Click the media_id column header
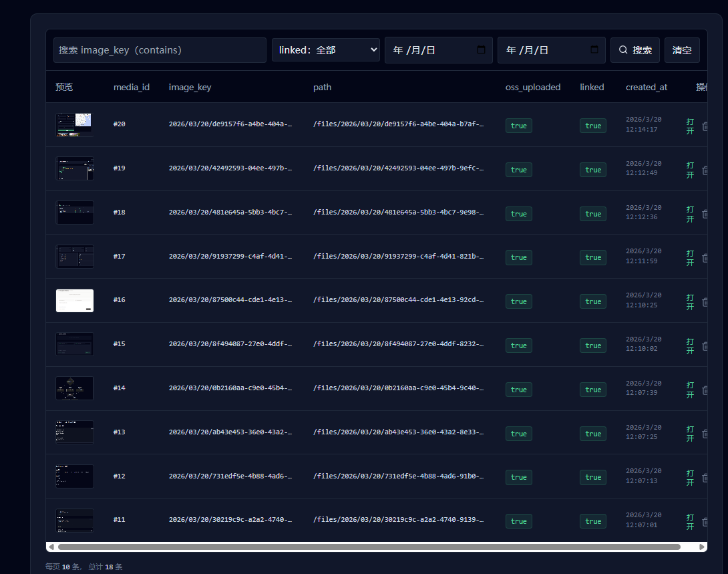The image size is (728, 574). (x=132, y=88)
